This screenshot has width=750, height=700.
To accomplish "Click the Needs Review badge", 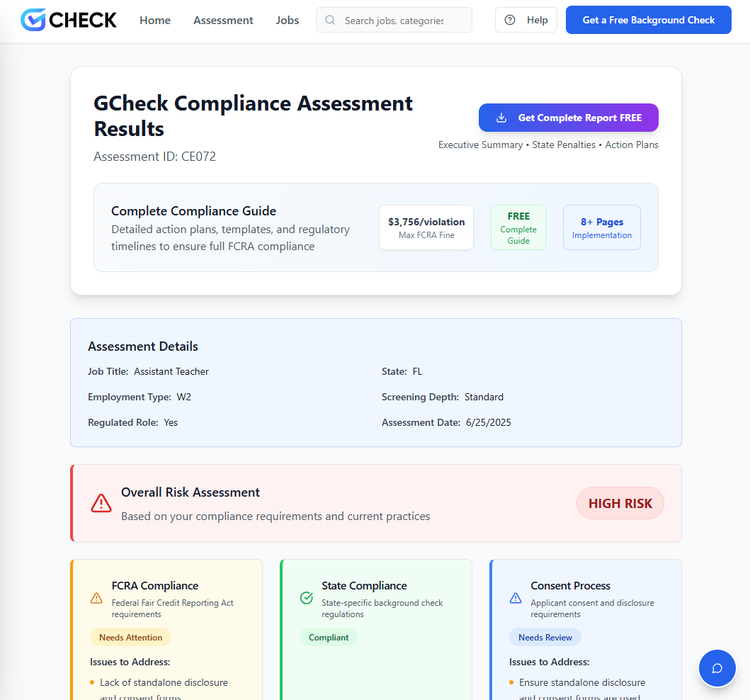I will pos(545,638).
